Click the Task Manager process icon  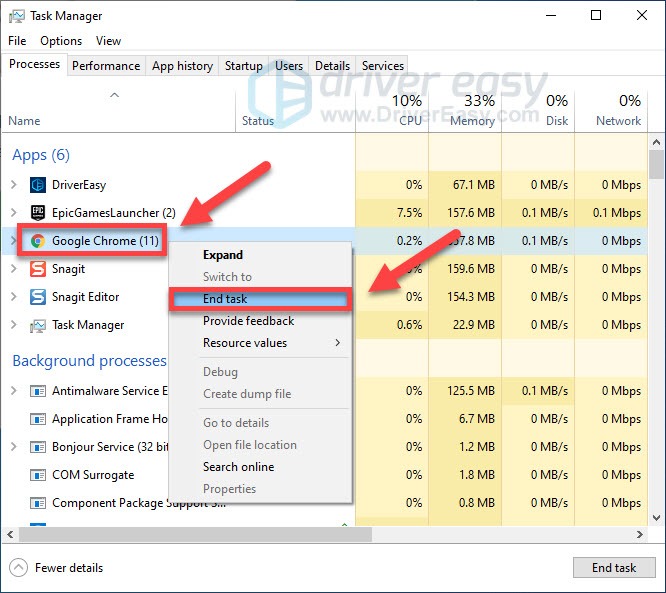point(38,325)
